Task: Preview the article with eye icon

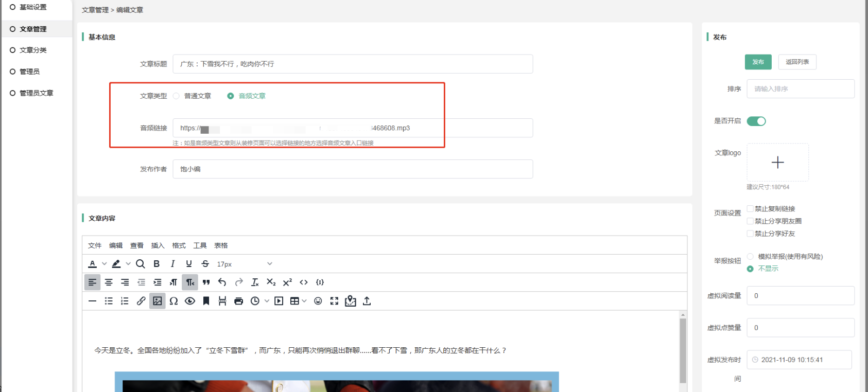Action: point(190,301)
